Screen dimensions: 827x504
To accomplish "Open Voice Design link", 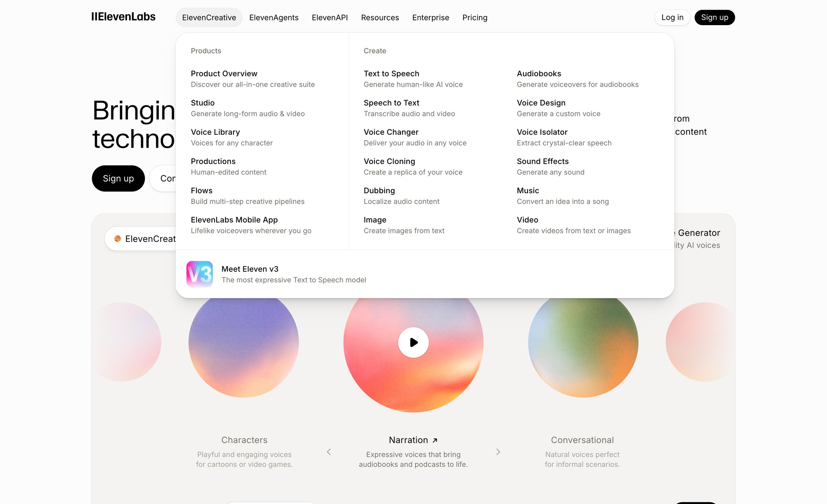I will click(558, 108).
